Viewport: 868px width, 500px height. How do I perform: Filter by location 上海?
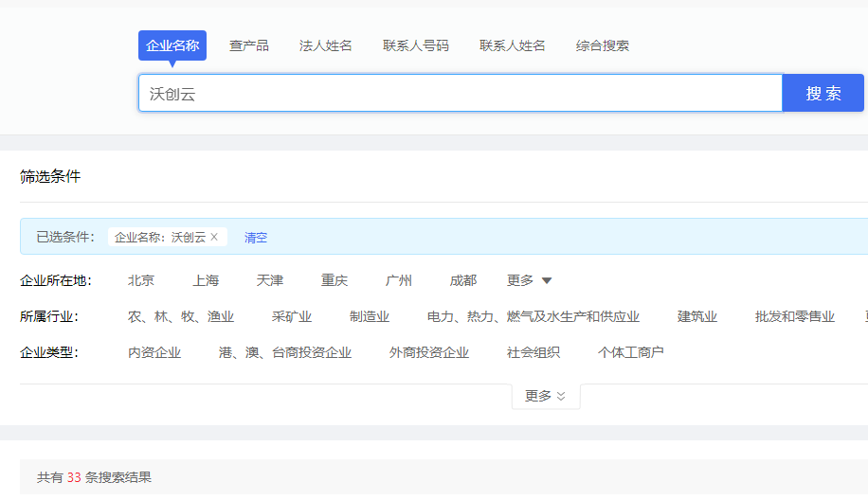tap(206, 280)
